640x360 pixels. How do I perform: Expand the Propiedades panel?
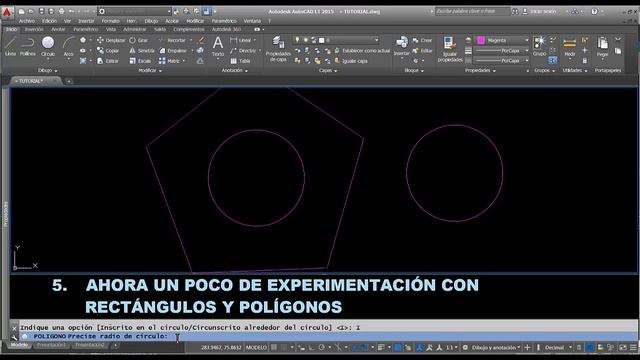480,71
